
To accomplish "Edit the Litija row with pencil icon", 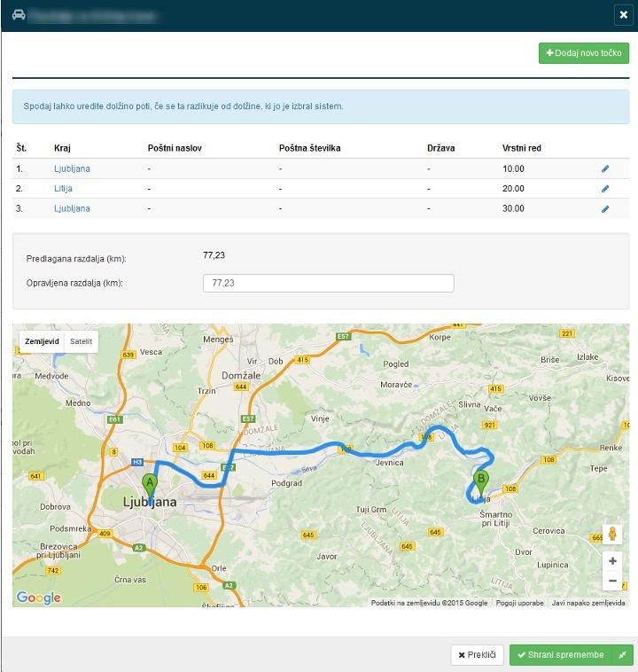I will pyautogui.click(x=605, y=189).
